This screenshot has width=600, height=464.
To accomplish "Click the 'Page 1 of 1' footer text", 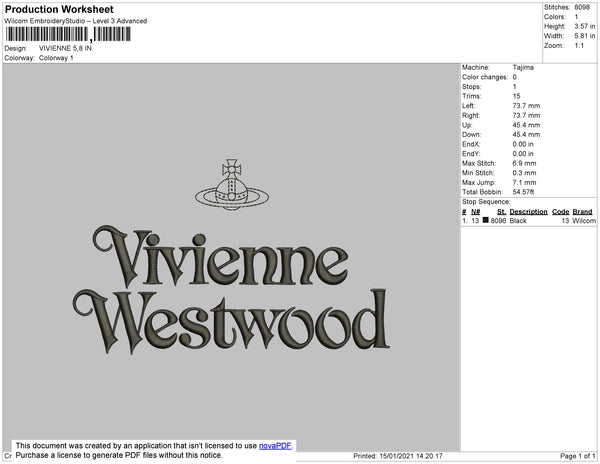I will [x=578, y=456].
